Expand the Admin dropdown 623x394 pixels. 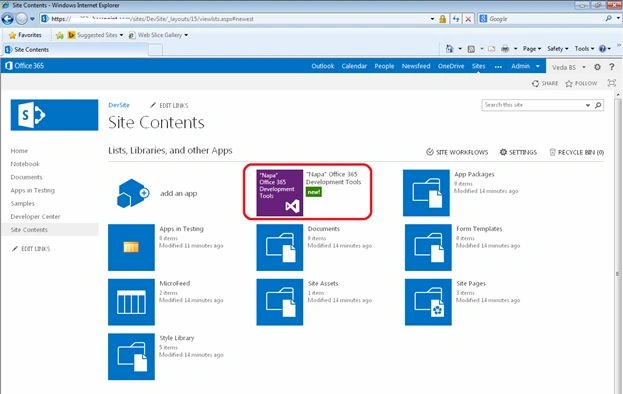(538, 66)
